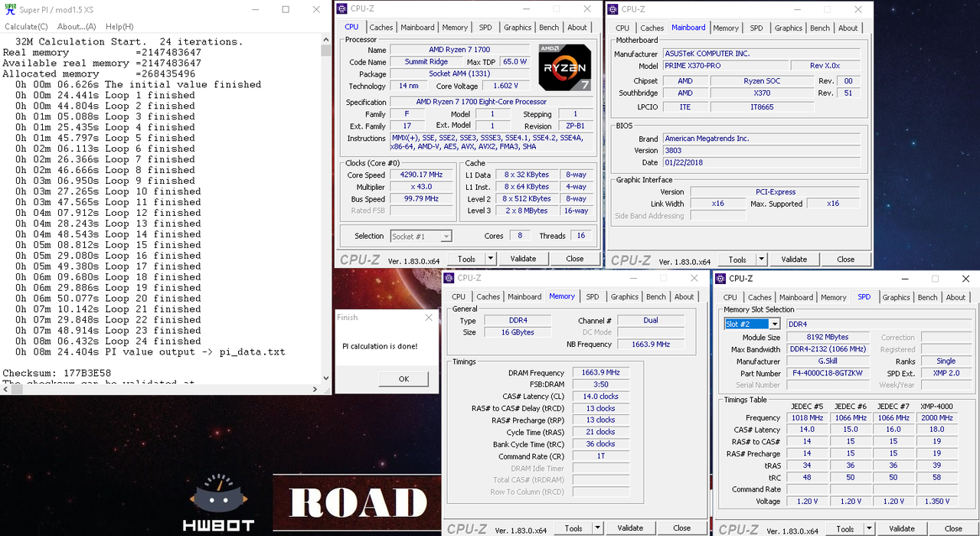Viewport: 980px width, 536px height.
Task: Click the Part Number F4-4000C18-8GTZKW field
Action: click(828, 373)
